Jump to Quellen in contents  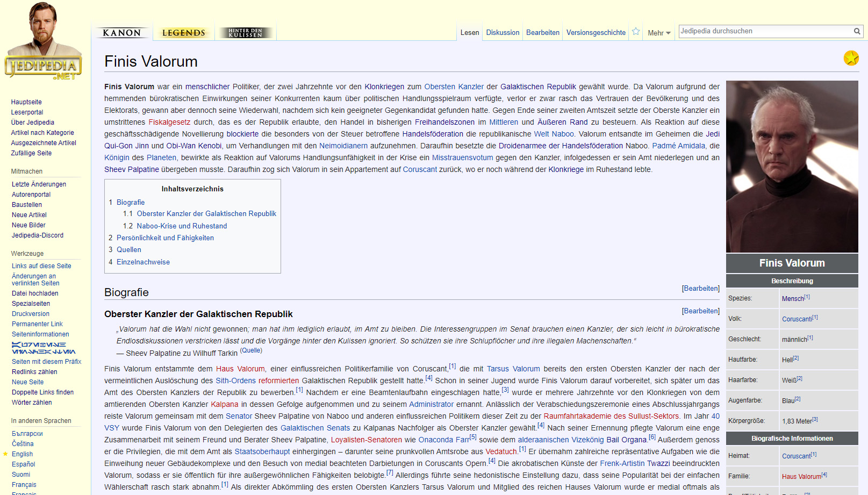pyautogui.click(x=129, y=250)
